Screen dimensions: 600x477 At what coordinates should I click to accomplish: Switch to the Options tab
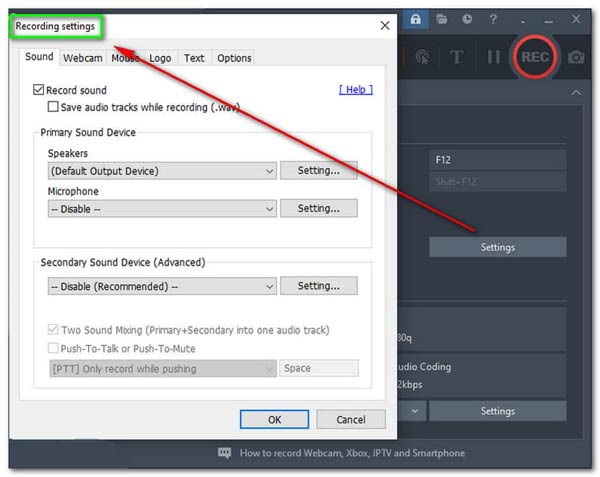click(x=234, y=58)
